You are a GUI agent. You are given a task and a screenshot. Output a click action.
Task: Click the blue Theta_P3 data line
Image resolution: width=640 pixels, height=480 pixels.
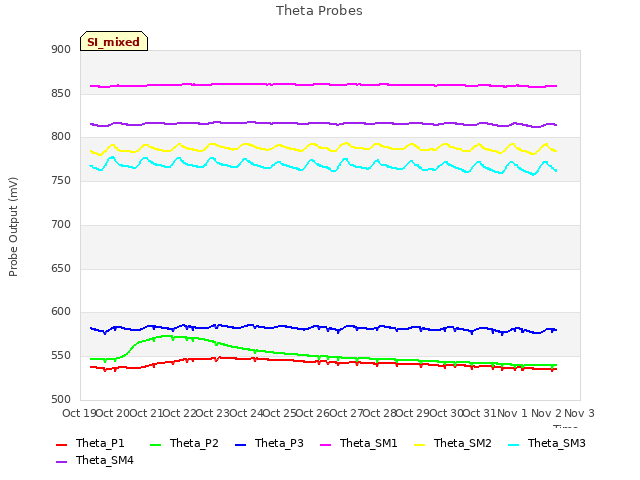coord(322,327)
